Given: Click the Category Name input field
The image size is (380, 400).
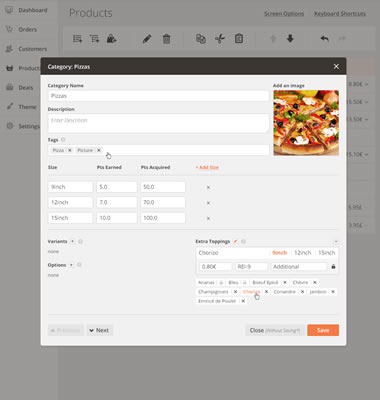Looking at the screenshot, I should click(158, 96).
